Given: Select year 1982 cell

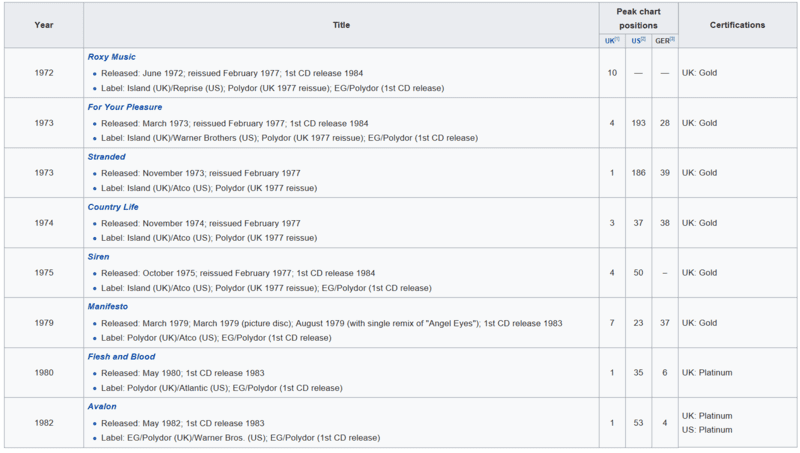Looking at the screenshot, I should pos(44,423).
